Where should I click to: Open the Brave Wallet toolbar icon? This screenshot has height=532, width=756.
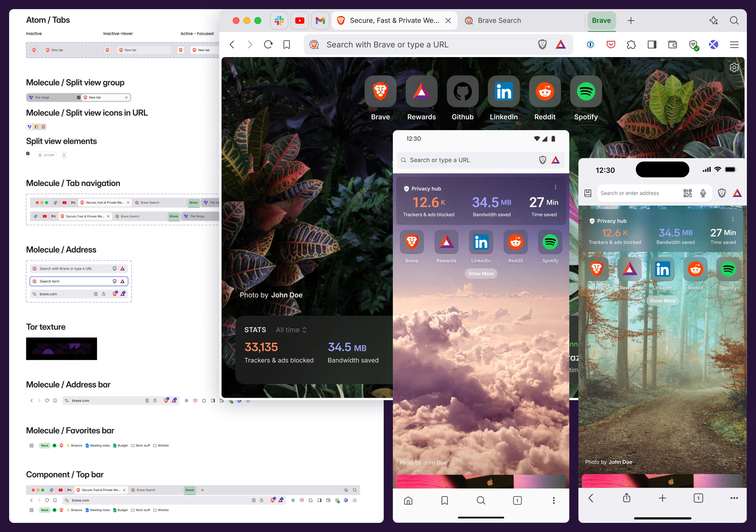tap(672, 45)
